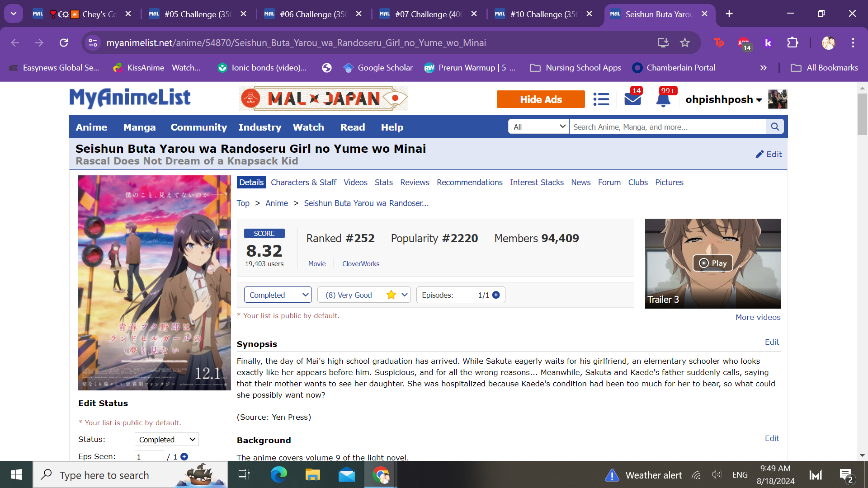This screenshot has width=868, height=488.
Task: Open notifications bell icon
Action: click(663, 99)
